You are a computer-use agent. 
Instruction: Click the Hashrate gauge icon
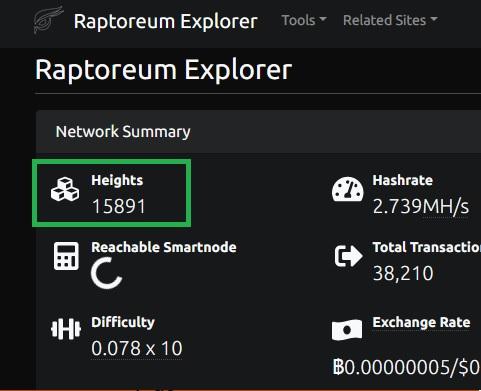click(347, 189)
